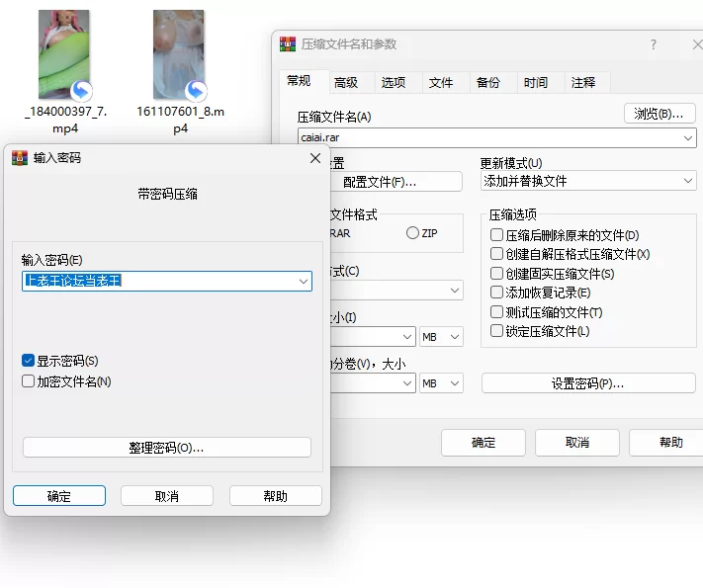Enable 加密文件名(N) checkbox

28,380
